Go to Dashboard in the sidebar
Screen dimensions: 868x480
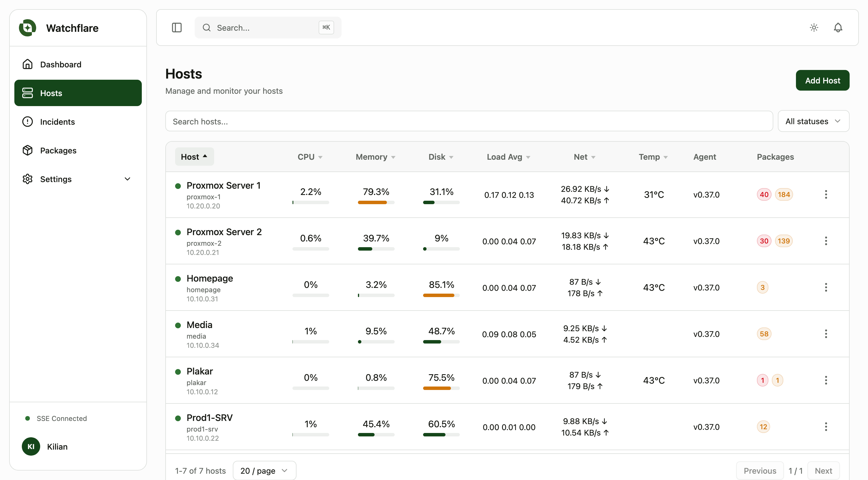coord(78,64)
